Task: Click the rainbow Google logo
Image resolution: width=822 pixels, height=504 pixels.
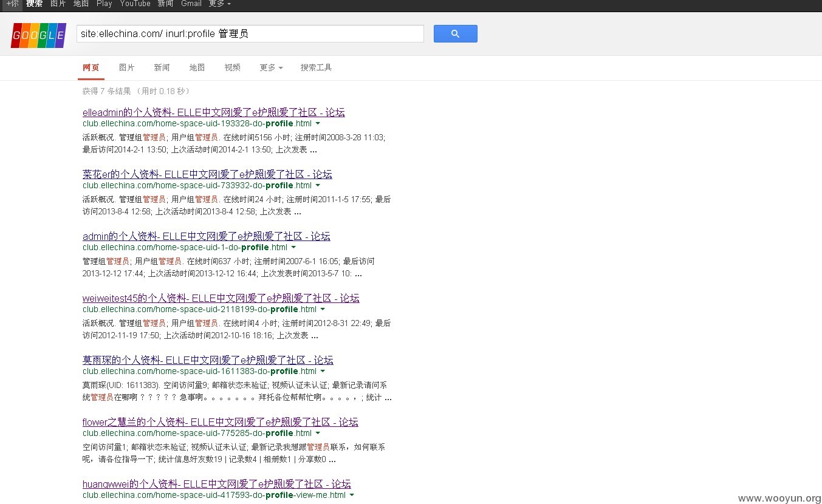Action: pos(38,36)
